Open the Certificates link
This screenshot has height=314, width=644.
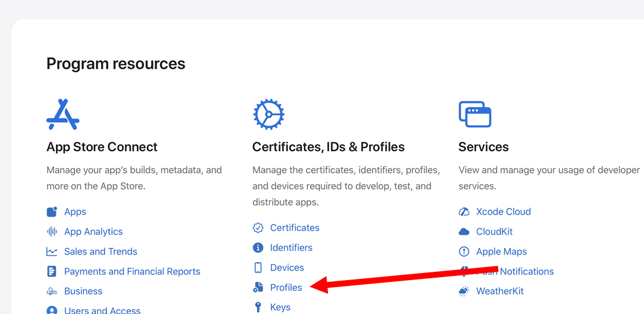pyautogui.click(x=295, y=228)
